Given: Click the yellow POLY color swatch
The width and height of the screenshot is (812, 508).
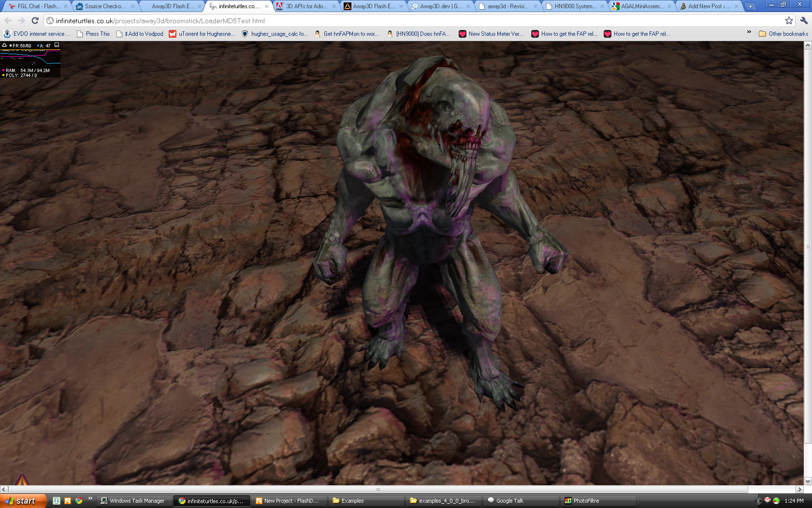Looking at the screenshot, I should (2, 75).
